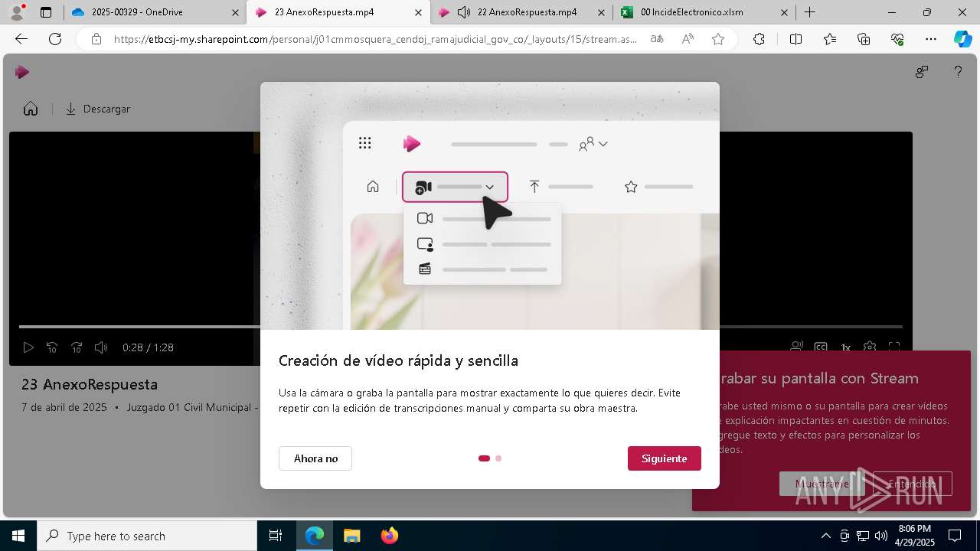The image size is (980, 551).
Task: Open the taskbar clock showing 8:06 PM
Action: tap(914, 536)
